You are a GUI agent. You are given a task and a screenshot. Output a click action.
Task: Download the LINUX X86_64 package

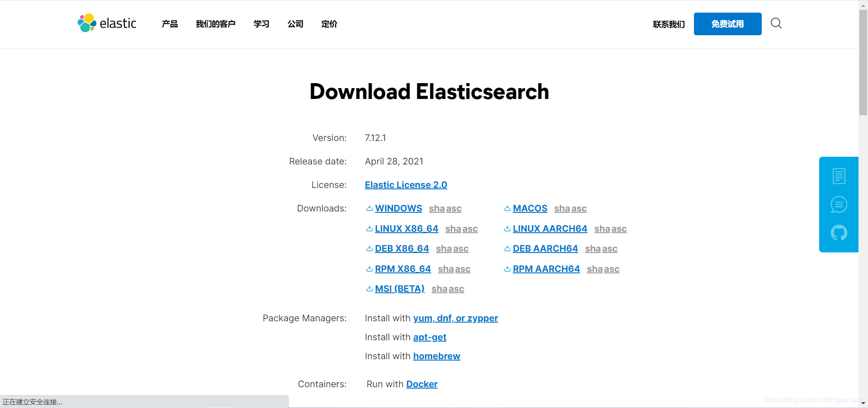pyautogui.click(x=406, y=229)
